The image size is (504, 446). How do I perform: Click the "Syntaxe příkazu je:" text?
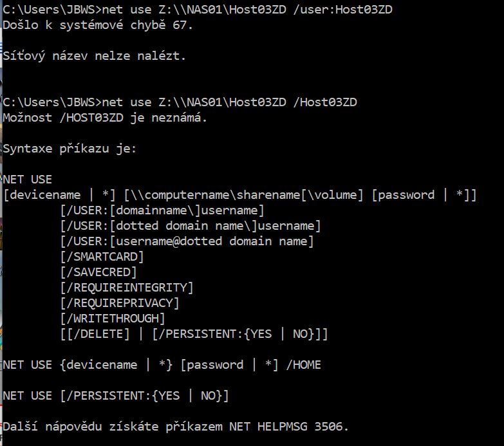(x=70, y=149)
